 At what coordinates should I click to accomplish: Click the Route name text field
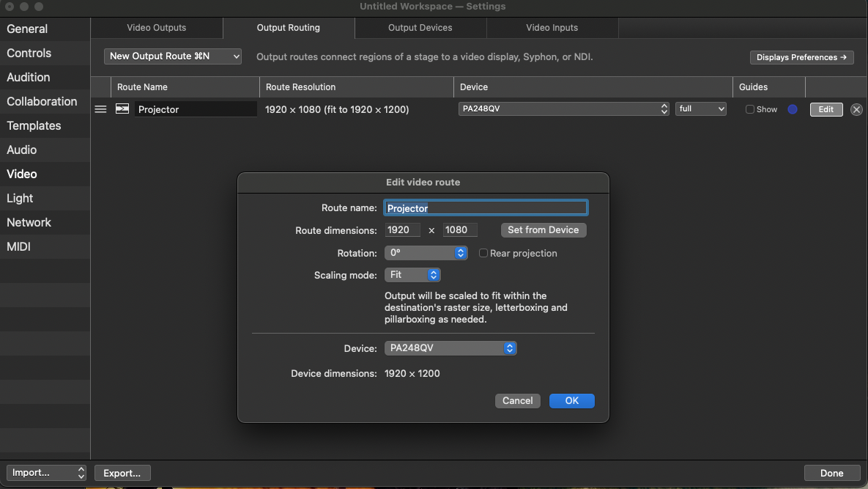click(486, 208)
